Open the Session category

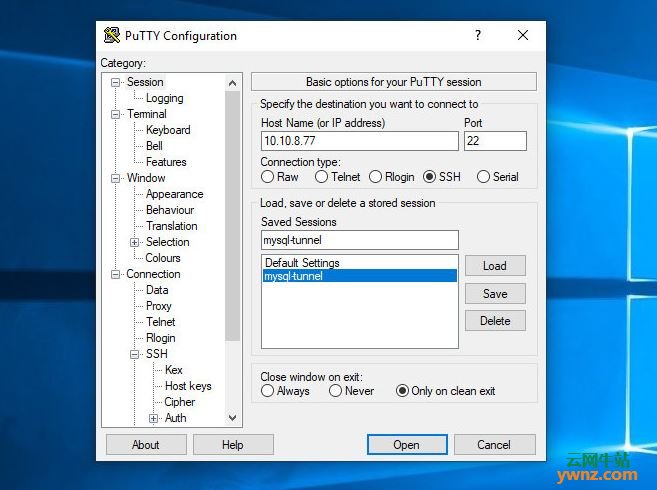145,82
